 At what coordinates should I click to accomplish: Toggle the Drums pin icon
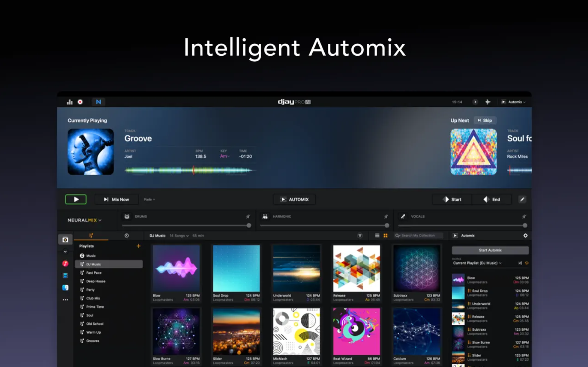tap(248, 216)
